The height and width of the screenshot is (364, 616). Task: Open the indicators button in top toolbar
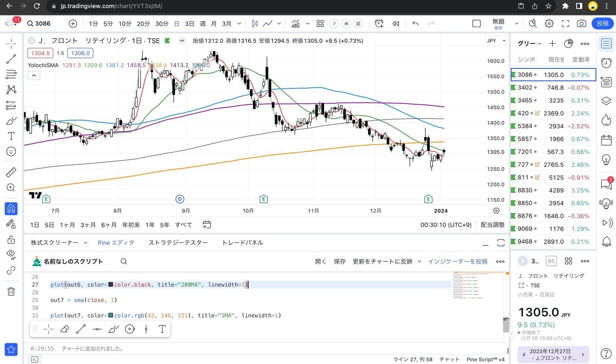pos(296,24)
